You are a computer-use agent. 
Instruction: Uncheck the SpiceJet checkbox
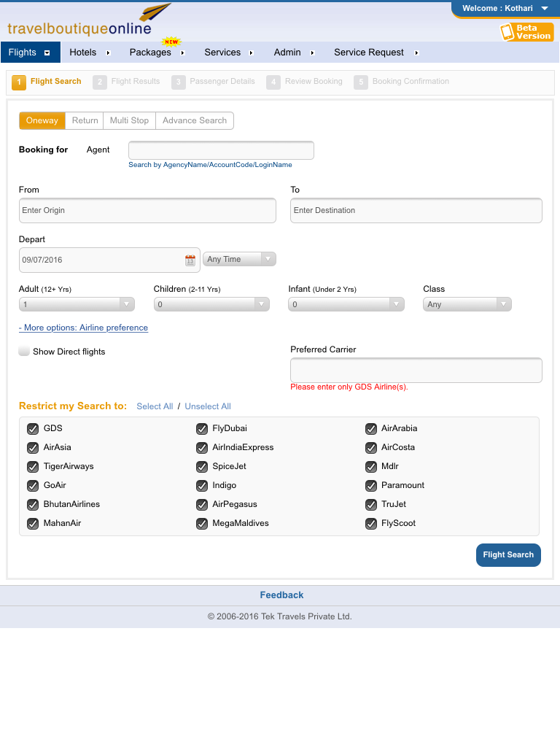tap(202, 467)
